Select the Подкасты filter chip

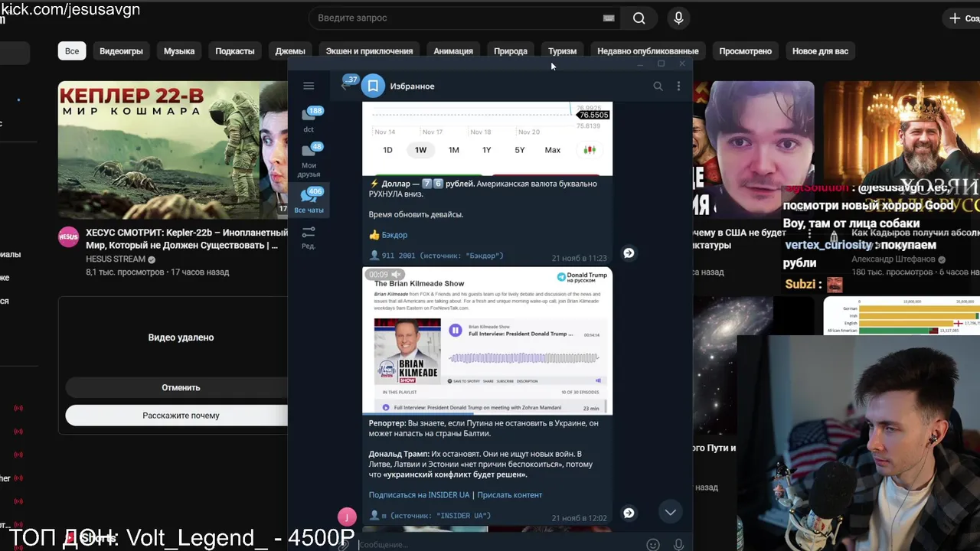tap(234, 51)
